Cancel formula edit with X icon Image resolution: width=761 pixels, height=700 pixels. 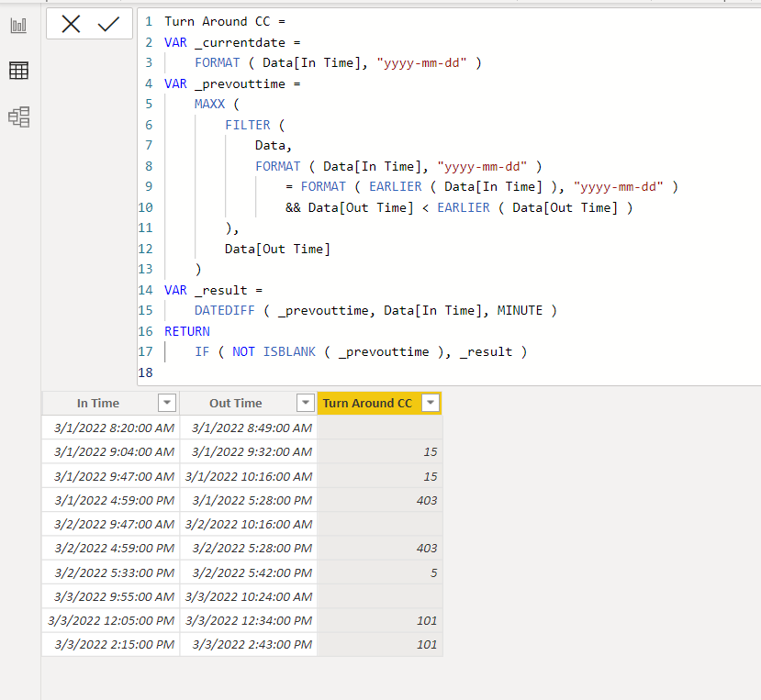click(71, 24)
